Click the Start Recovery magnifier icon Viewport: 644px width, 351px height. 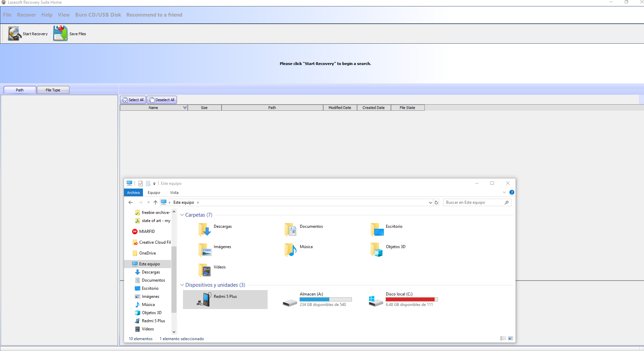pos(15,34)
